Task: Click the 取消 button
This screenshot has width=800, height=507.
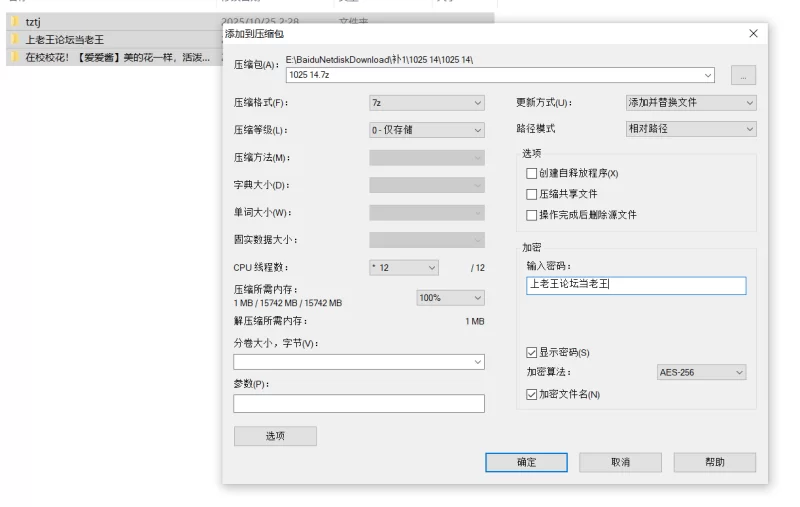Action: (620, 462)
